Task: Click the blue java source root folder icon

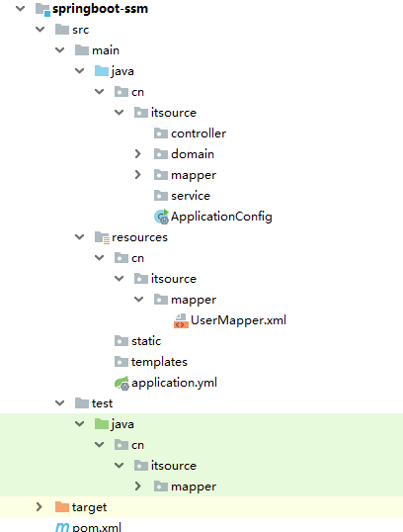Action: (x=102, y=71)
